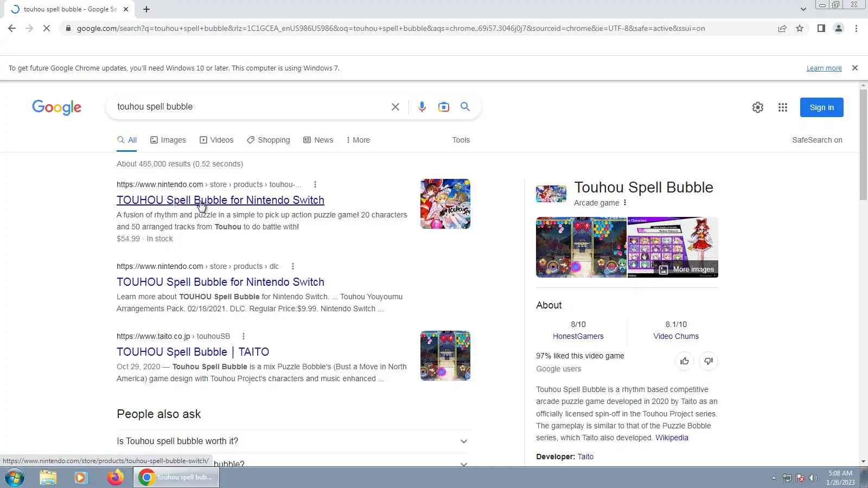Open first Nintendo result thumbnail
Screen dimensions: 868x488
pos(445,204)
